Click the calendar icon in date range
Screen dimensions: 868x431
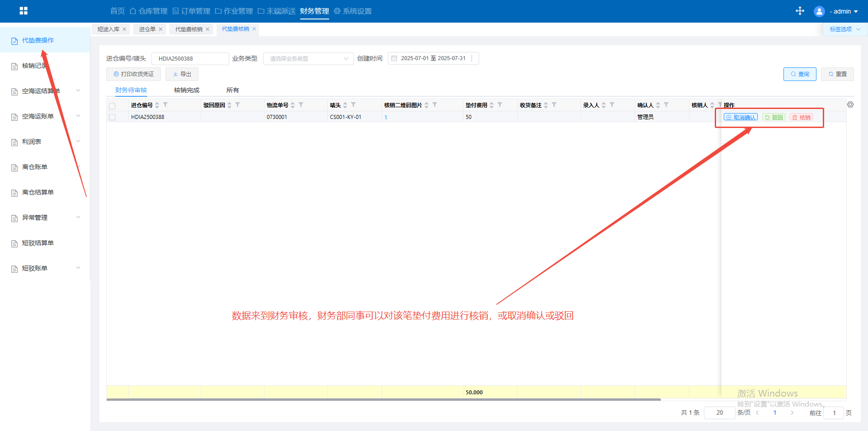pos(394,58)
